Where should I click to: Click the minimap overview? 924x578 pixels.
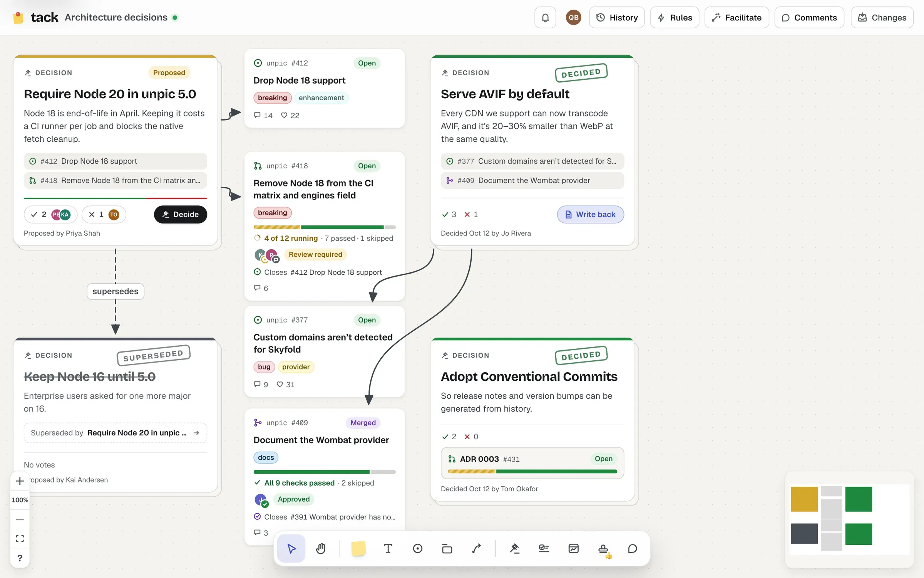(x=849, y=519)
